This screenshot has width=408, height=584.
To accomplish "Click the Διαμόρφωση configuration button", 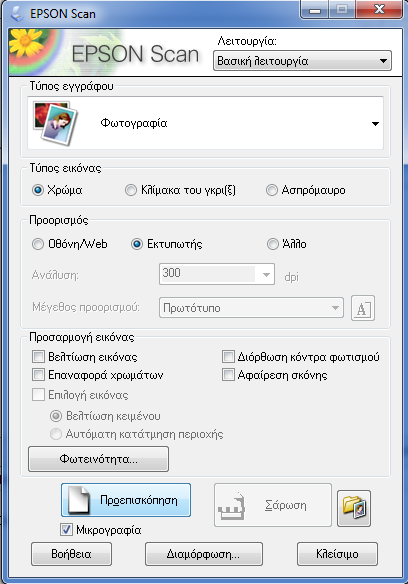I will point(204,554).
